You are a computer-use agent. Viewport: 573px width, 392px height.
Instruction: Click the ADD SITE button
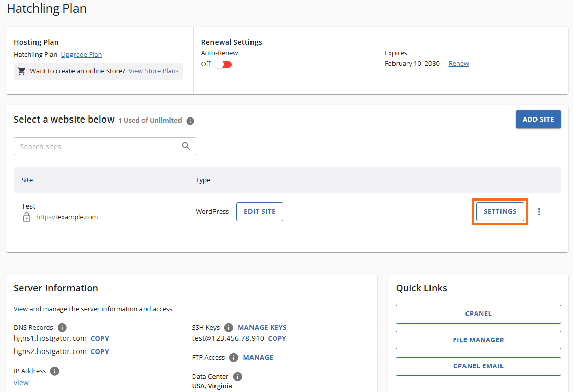click(x=539, y=120)
